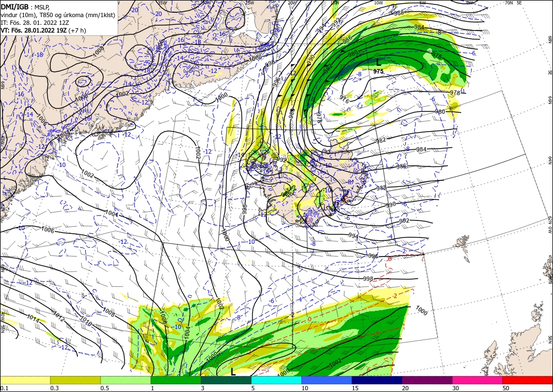Viewport: 553px width, 392px height.
Task: Choose the blue 10–15 legend swatch
Action: [x=327, y=380]
